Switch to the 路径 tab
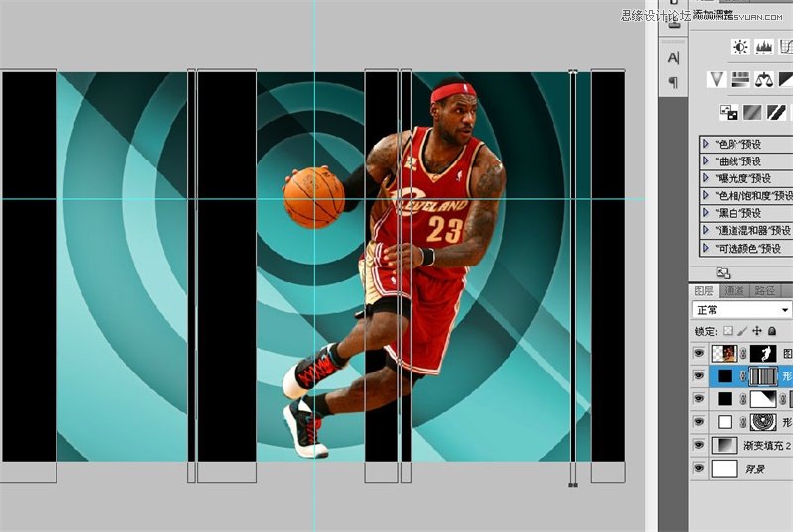Screen dimensions: 793x532 pos(764,291)
